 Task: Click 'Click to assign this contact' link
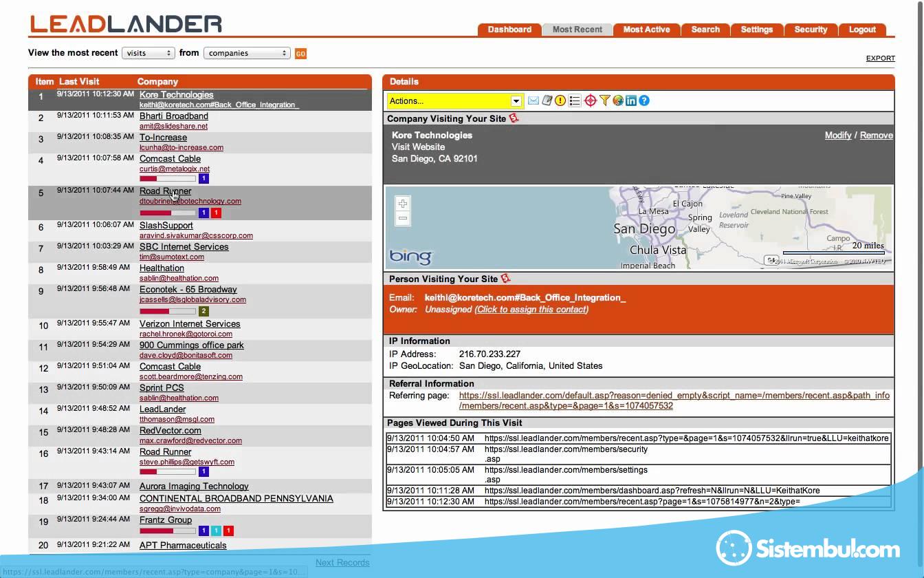(x=531, y=310)
